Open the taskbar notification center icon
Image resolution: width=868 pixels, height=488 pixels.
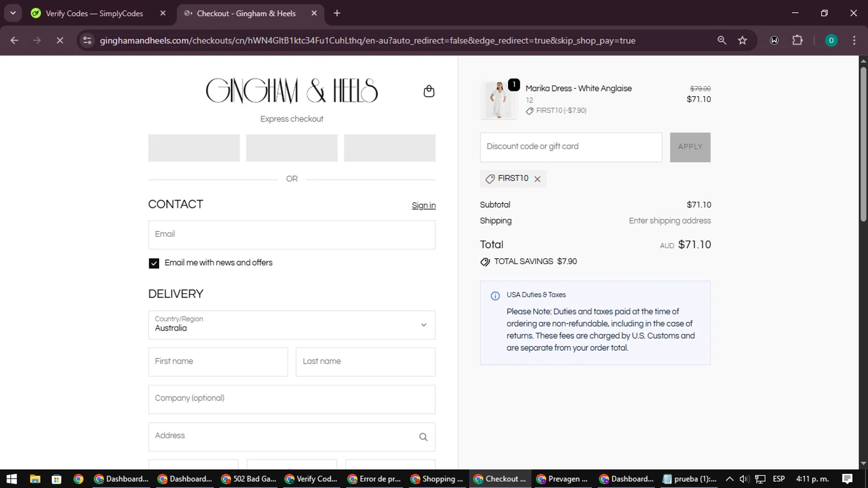(847, 479)
